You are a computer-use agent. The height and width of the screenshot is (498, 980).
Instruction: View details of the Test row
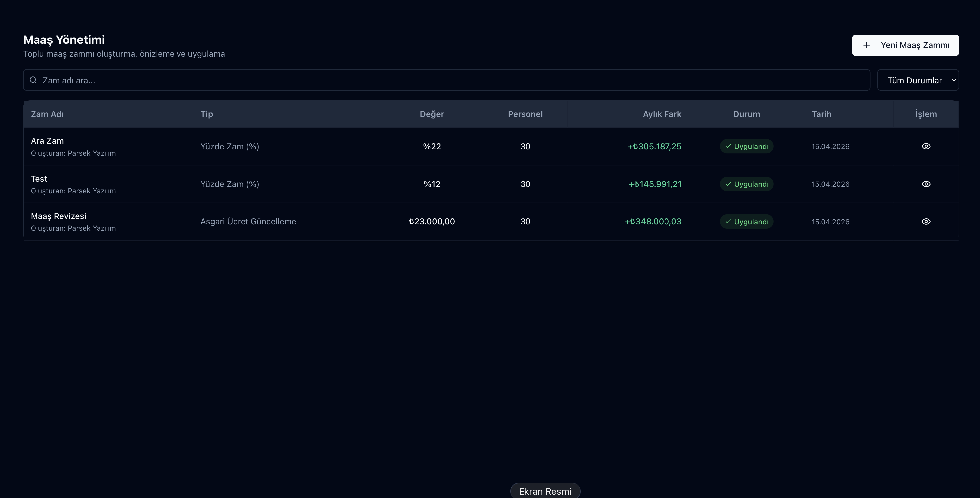[926, 184]
